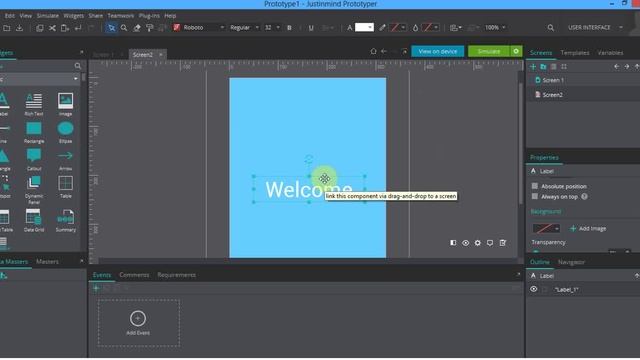Toggle bold formatting
This screenshot has height=360, width=640.
point(289,28)
